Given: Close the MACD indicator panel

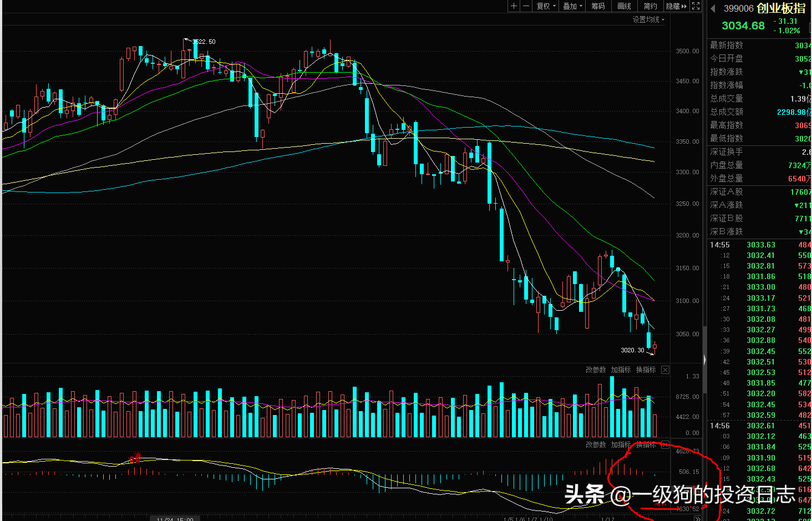Looking at the screenshot, I should point(665,445).
